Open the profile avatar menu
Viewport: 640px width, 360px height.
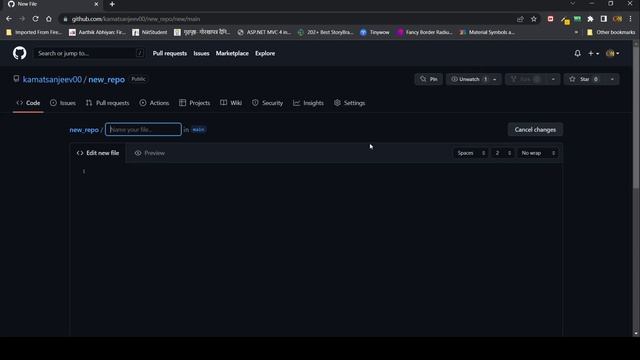point(612,53)
